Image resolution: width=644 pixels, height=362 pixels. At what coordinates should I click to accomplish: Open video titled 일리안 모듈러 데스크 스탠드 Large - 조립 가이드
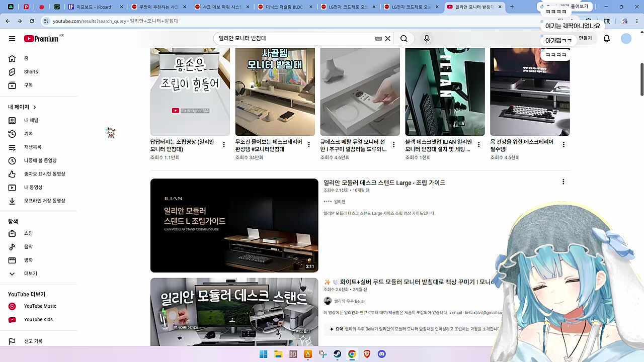point(384,183)
